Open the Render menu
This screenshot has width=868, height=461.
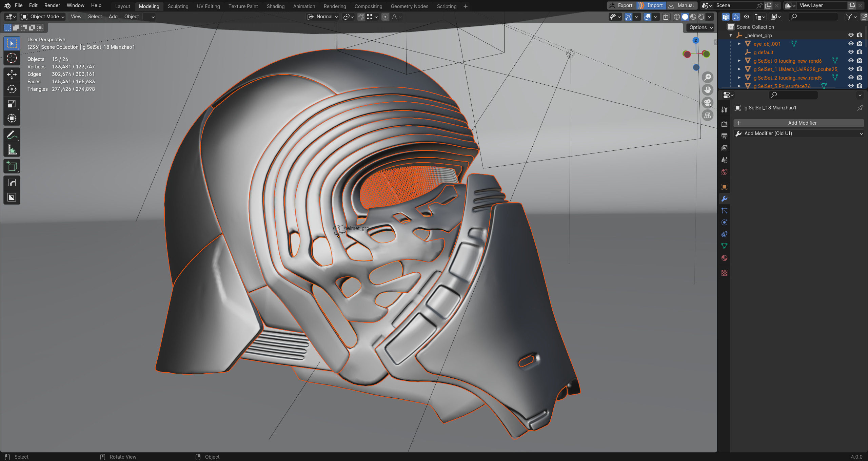(x=52, y=5)
